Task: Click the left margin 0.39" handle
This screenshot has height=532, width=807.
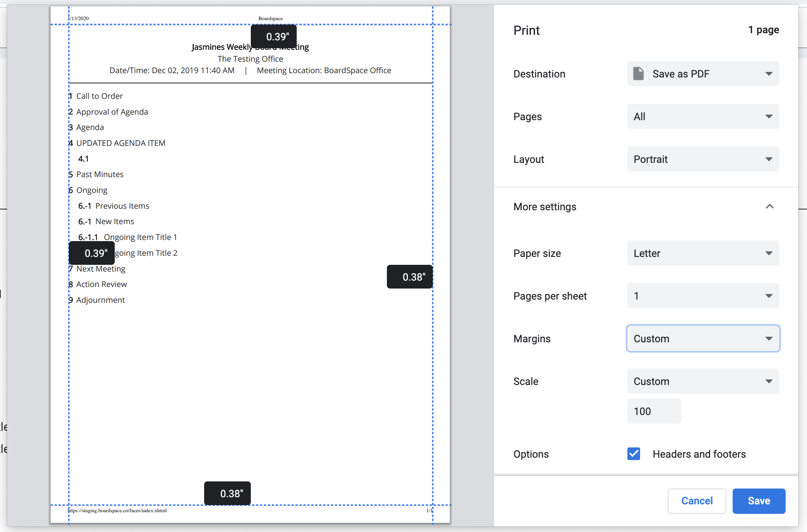Action: pos(92,253)
